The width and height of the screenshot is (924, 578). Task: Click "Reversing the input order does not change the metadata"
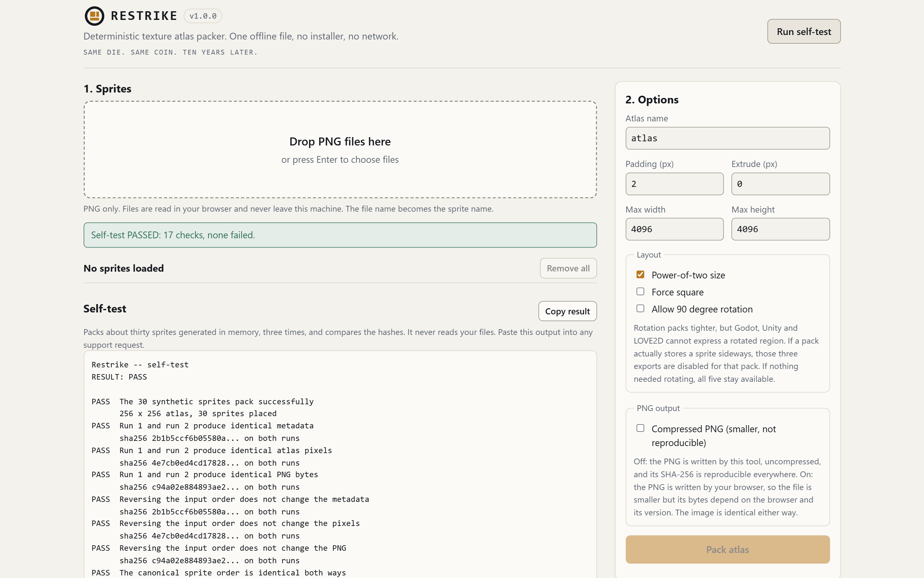click(244, 499)
